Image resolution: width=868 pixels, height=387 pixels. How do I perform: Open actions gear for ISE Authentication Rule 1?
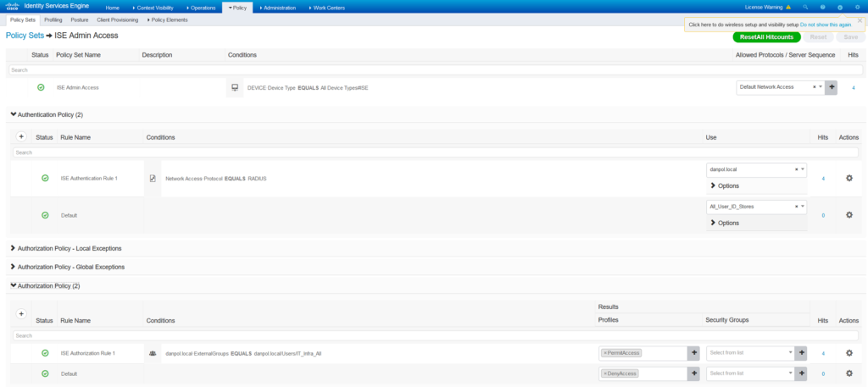849,178
